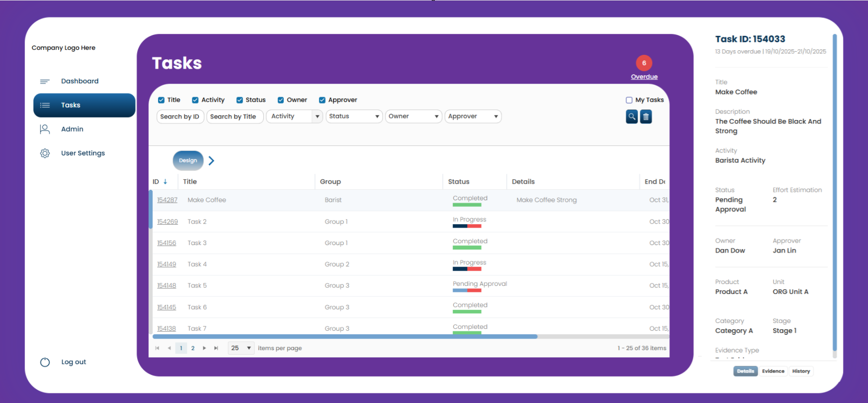Click the trash icon to clear filters
Screen dimensions: 868x403
(x=646, y=117)
